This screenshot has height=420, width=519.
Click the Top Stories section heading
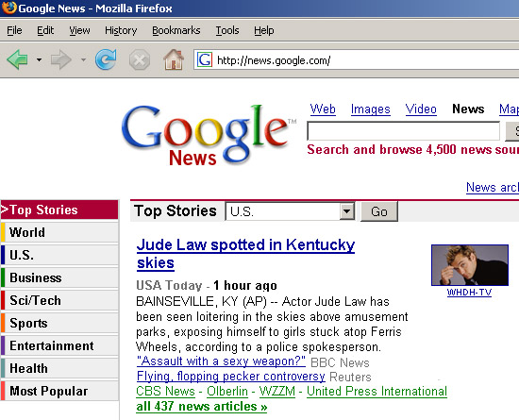176,210
